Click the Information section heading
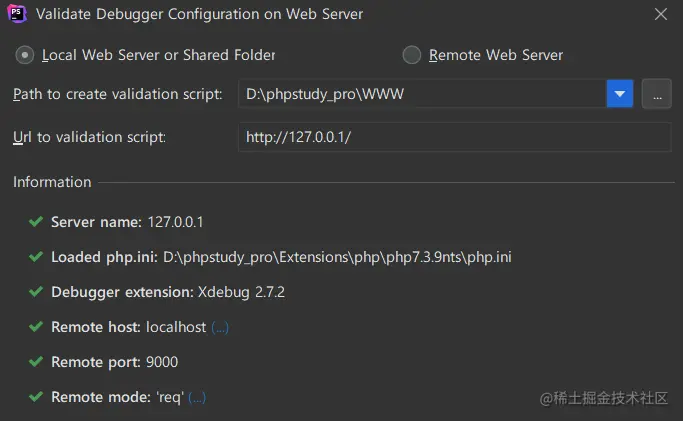Image resolution: width=683 pixels, height=421 pixels. pyautogui.click(x=52, y=182)
